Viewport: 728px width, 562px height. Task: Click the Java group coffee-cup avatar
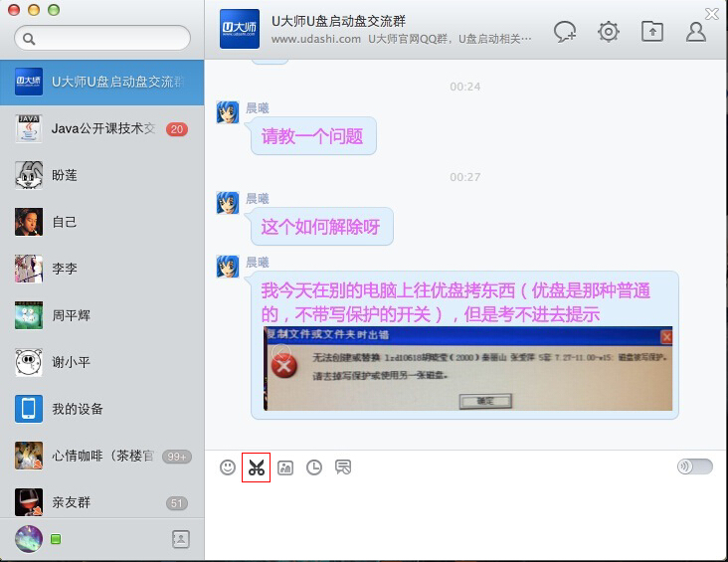tap(29, 128)
